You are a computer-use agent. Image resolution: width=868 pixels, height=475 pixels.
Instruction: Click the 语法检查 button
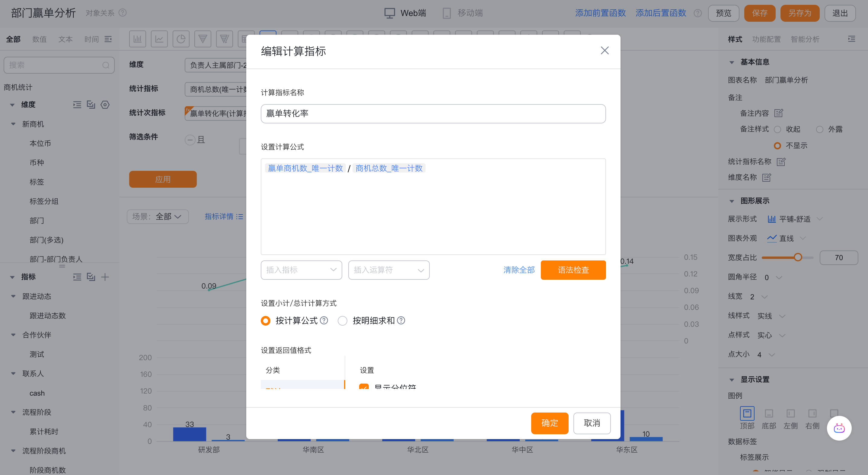pos(573,270)
